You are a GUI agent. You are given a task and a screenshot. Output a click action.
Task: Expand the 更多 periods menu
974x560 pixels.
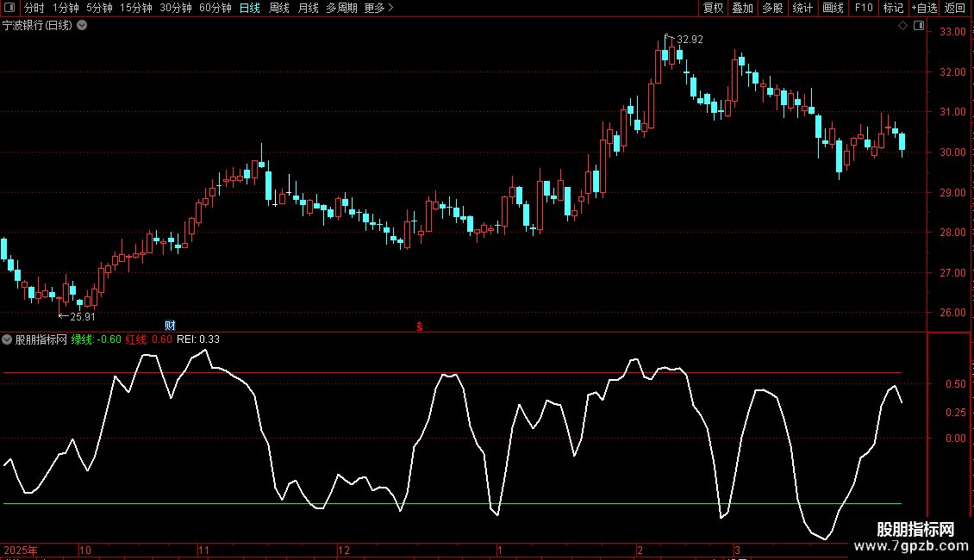click(x=378, y=8)
